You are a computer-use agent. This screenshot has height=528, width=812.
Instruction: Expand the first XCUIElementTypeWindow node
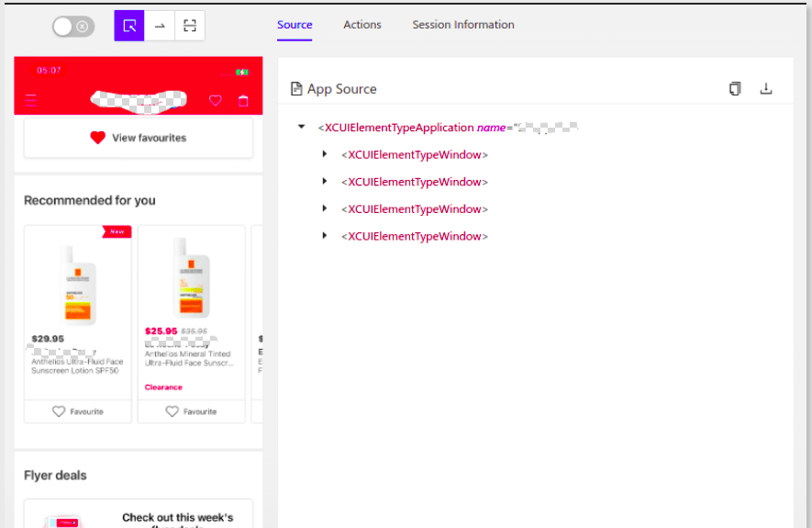click(x=325, y=154)
